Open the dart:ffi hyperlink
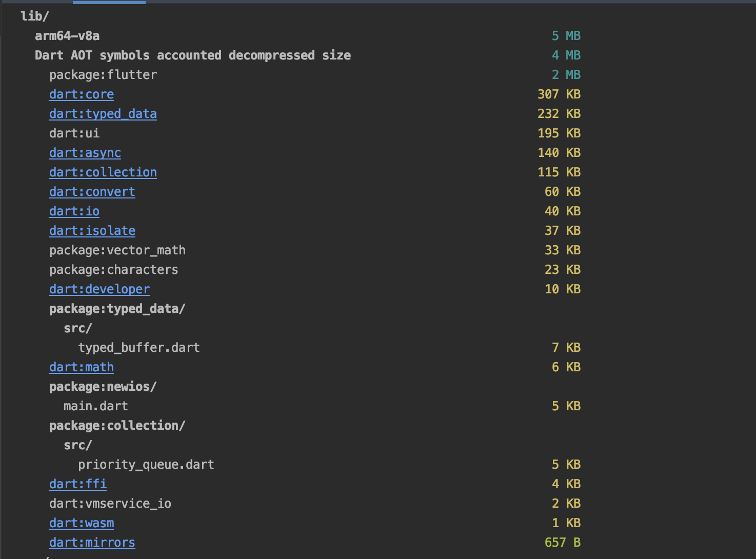 77,484
